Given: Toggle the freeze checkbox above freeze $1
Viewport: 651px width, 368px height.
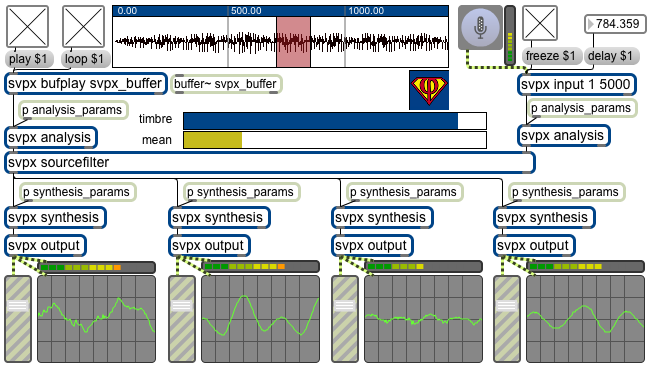Looking at the screenshot, I should pyautogui.click(x=540, y=23).
